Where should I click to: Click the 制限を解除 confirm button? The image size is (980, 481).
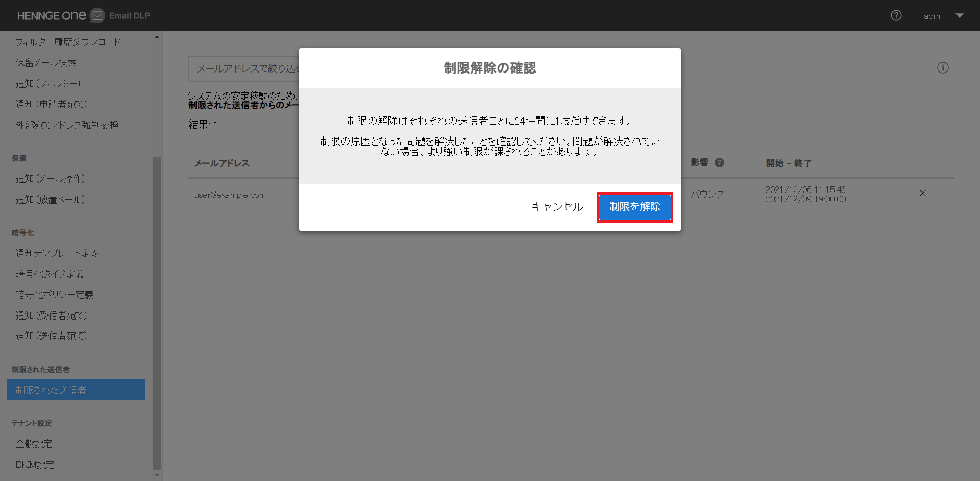pos(634,207)
